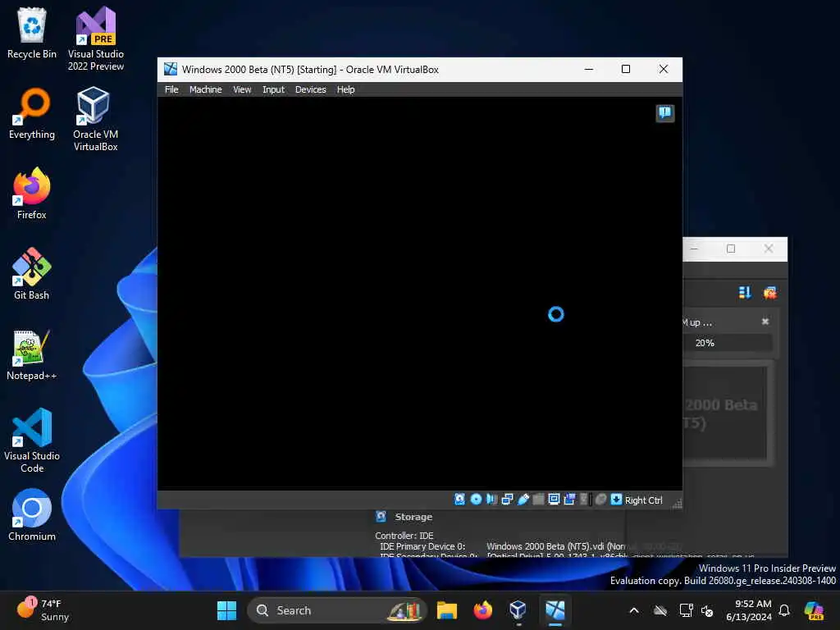Open the clock and date flyout
The width and height of the screenshot is (840, 630).
748,610
